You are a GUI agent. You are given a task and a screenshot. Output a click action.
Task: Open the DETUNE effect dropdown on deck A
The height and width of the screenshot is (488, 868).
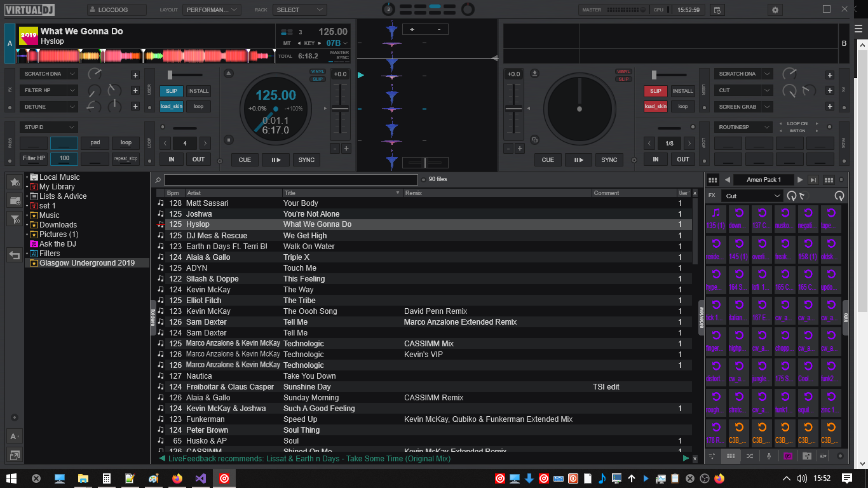pos(49,107)
